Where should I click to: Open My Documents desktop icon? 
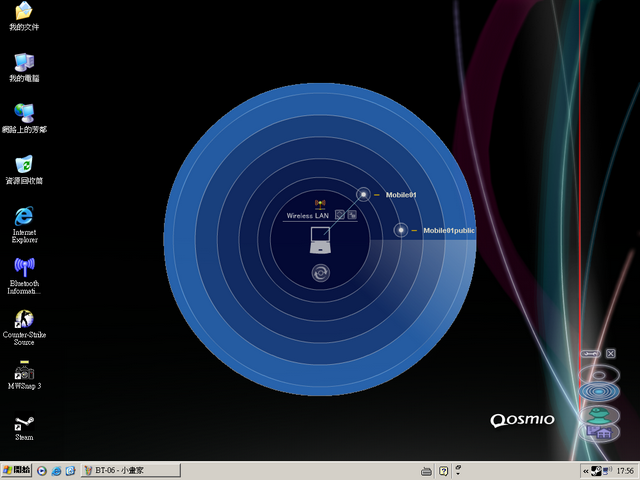pos(24,16)
